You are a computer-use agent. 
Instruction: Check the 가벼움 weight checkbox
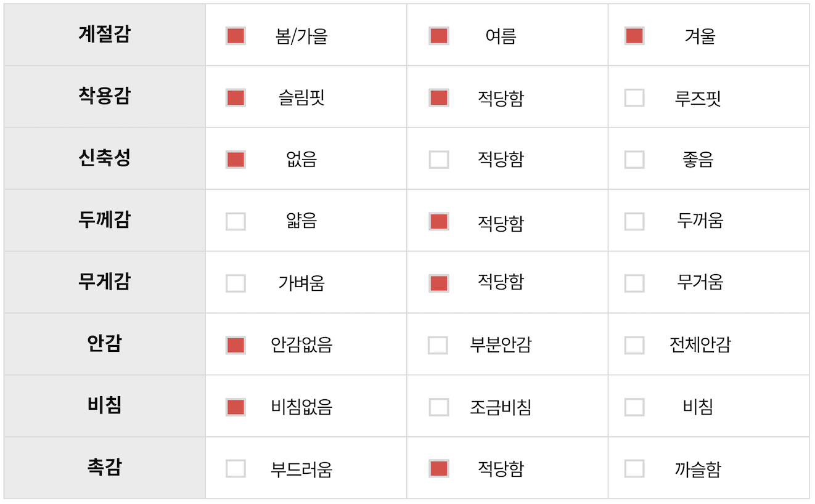point(235,283)
